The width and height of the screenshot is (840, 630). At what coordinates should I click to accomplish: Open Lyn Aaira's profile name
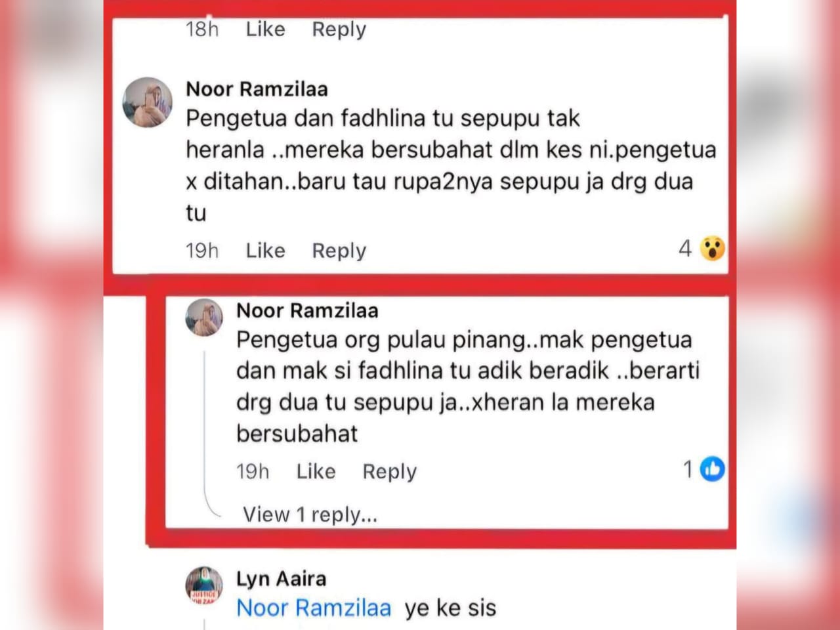pyautogui.click(x=281, y=579)
